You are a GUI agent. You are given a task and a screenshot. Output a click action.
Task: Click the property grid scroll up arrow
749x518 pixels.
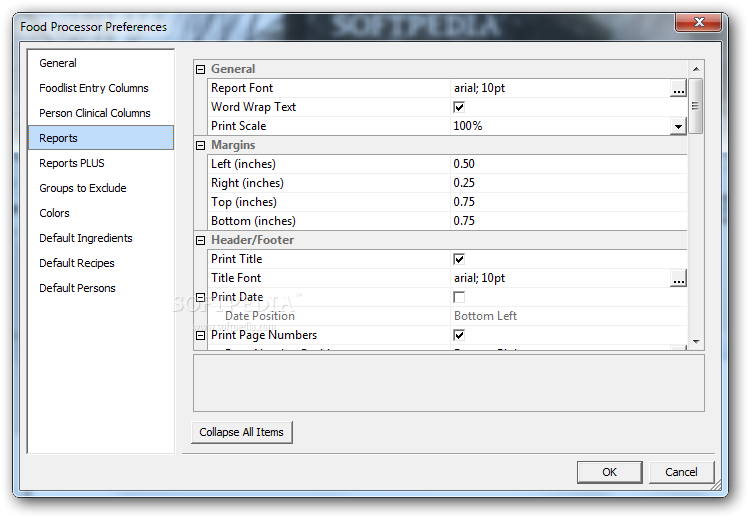coord(696,69)
